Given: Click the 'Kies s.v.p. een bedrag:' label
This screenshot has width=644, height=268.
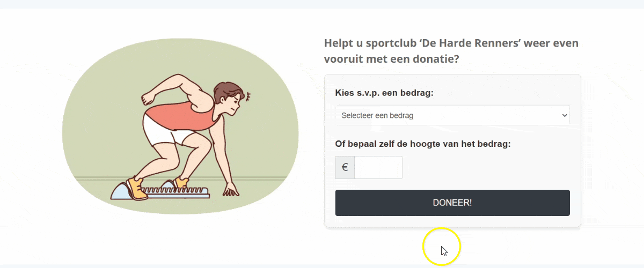Looking at the screenshot, I should pyautogui.click(x=384, y=93).
